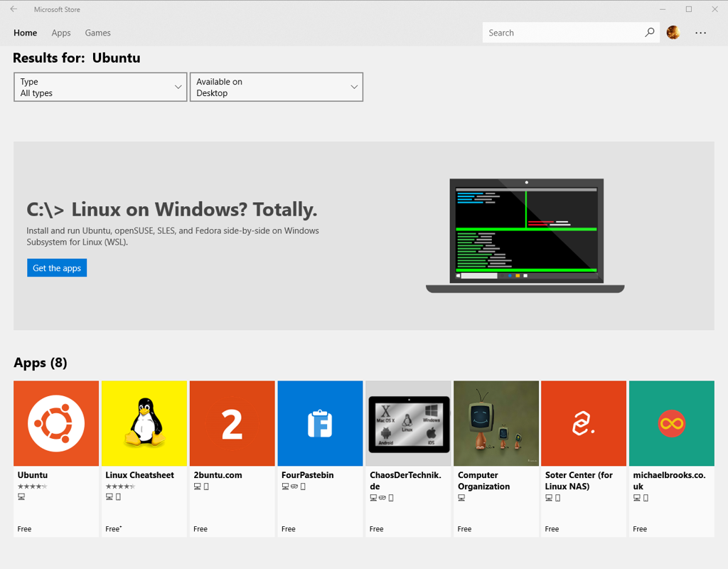
Task: Open the 2buntu.com app tile image
Action: (x=232, y=423)
